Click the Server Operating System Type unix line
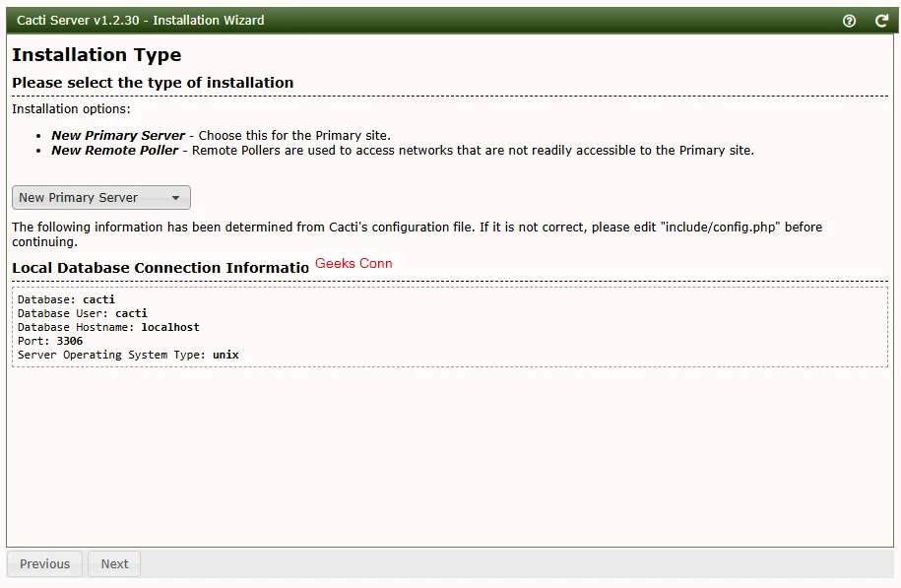Viewport: 901px width, 588px height. pyautogui.click(x=128, y=355)
